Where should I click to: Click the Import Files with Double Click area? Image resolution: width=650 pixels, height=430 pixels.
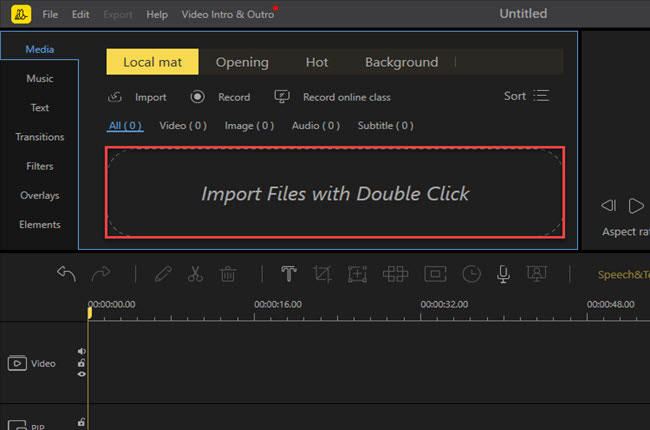point(335,193)
